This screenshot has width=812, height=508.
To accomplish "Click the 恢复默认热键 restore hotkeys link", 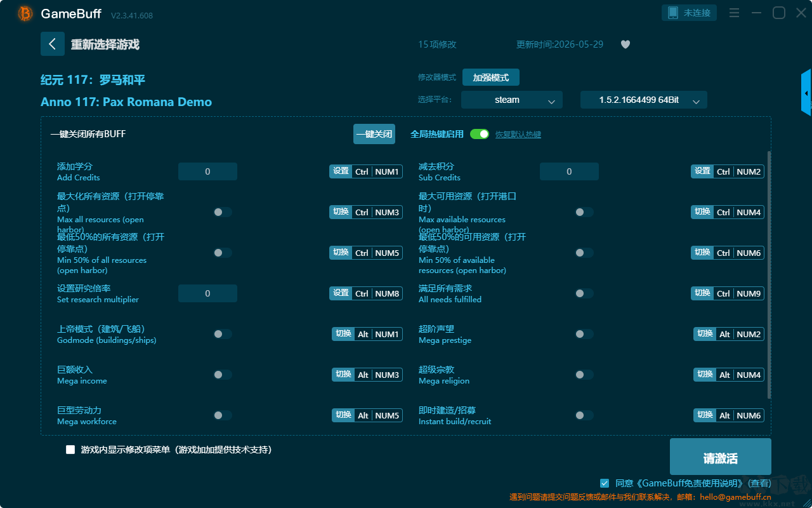I will [x=518, y=135].
